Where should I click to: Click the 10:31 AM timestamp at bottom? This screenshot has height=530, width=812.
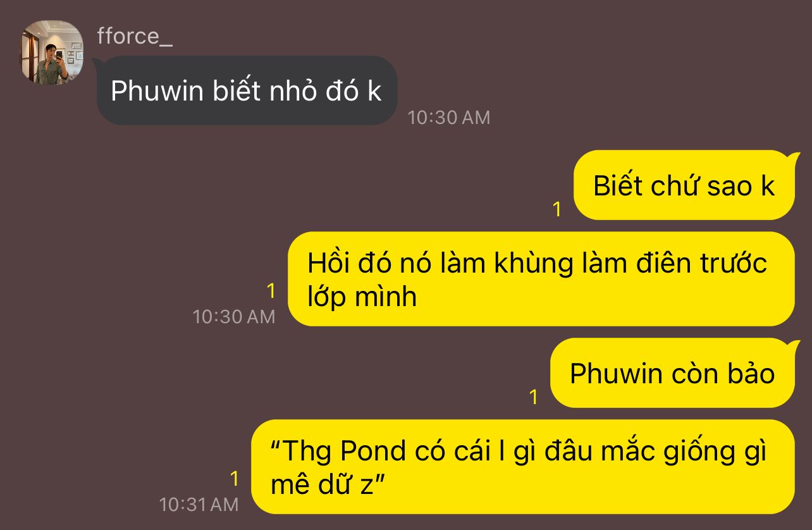[x=199, y=504]
